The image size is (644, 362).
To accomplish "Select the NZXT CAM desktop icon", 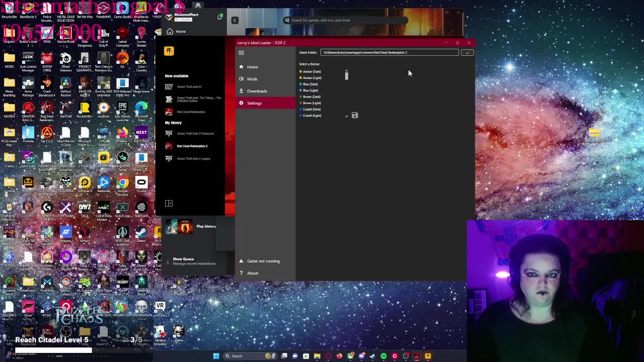I will [141, 135].
